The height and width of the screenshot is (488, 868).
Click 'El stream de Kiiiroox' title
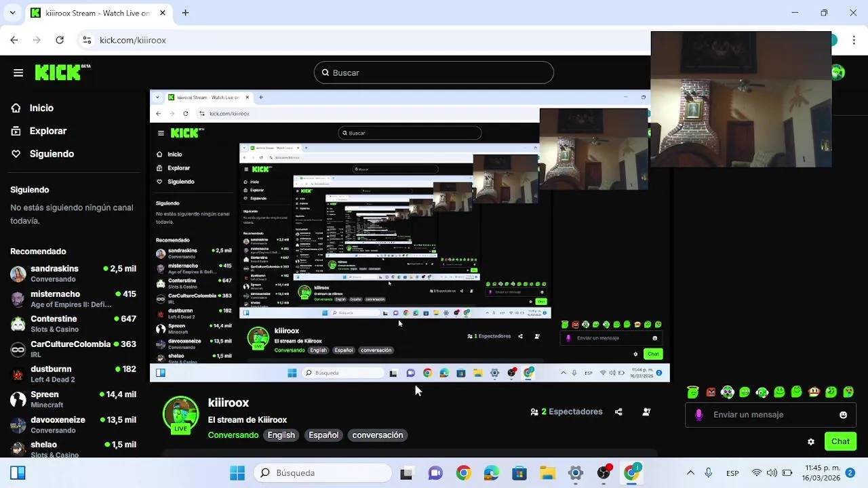click(248, 420)
